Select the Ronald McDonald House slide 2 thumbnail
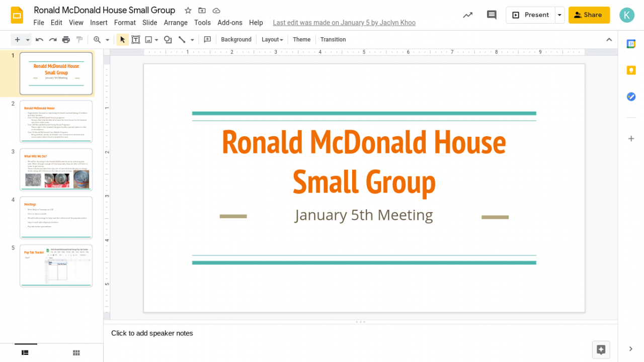The width and height of the screenshot is (644, 362). [56, 121]
